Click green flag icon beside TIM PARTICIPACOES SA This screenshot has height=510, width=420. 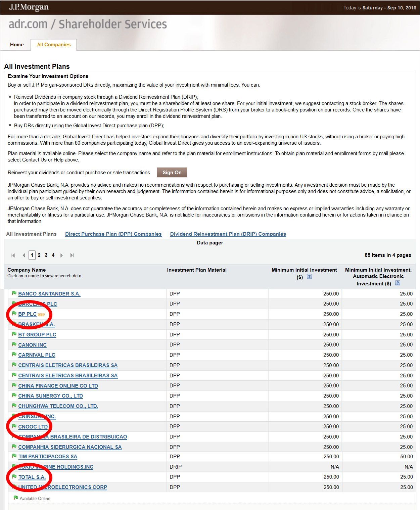14,456
